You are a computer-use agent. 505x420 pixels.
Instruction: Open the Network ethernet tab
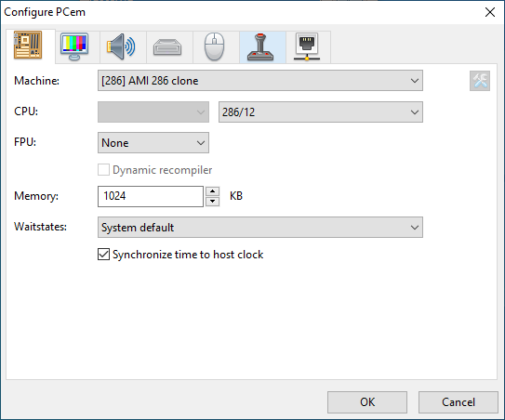coord(307,47)
